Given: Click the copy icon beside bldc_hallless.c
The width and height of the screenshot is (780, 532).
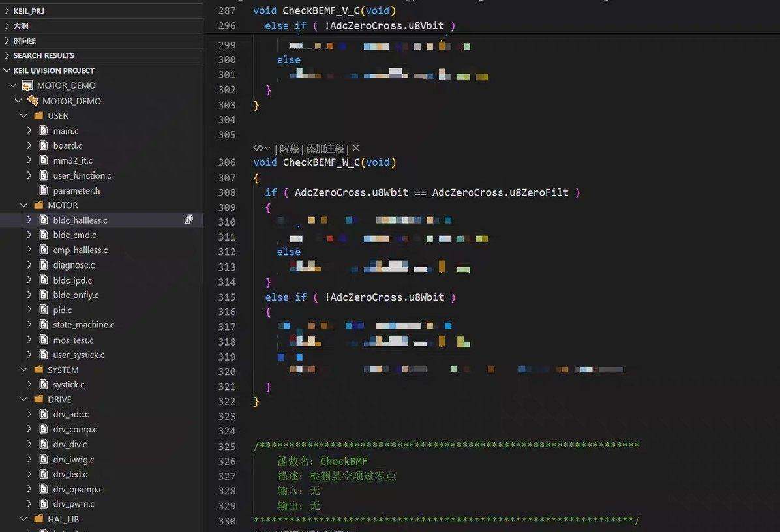Looking at the screenshot, I should coord(188,220).
